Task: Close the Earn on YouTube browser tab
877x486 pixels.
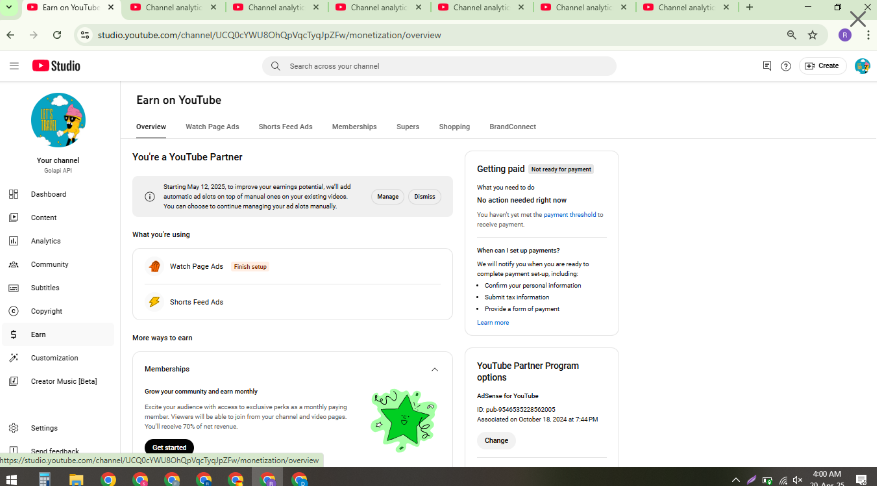Action: coord(111,7)
